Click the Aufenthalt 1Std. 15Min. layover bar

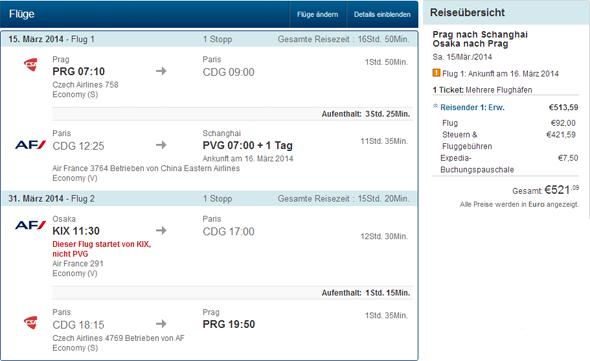pyautogui.click(x=232, y=293)
